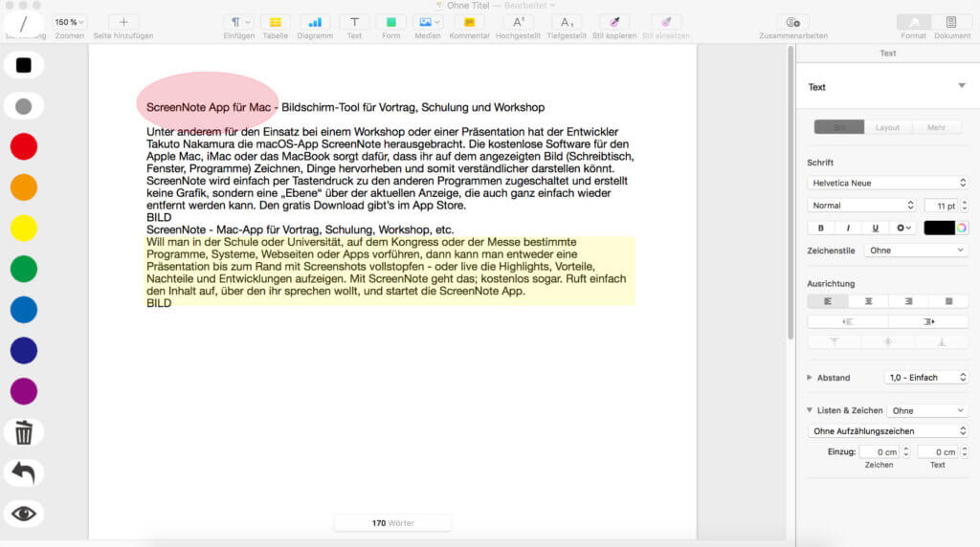Open the Zeichenstile dropdown
The width and height of the screenshot is (980, 547).
(x=916, y=251)
